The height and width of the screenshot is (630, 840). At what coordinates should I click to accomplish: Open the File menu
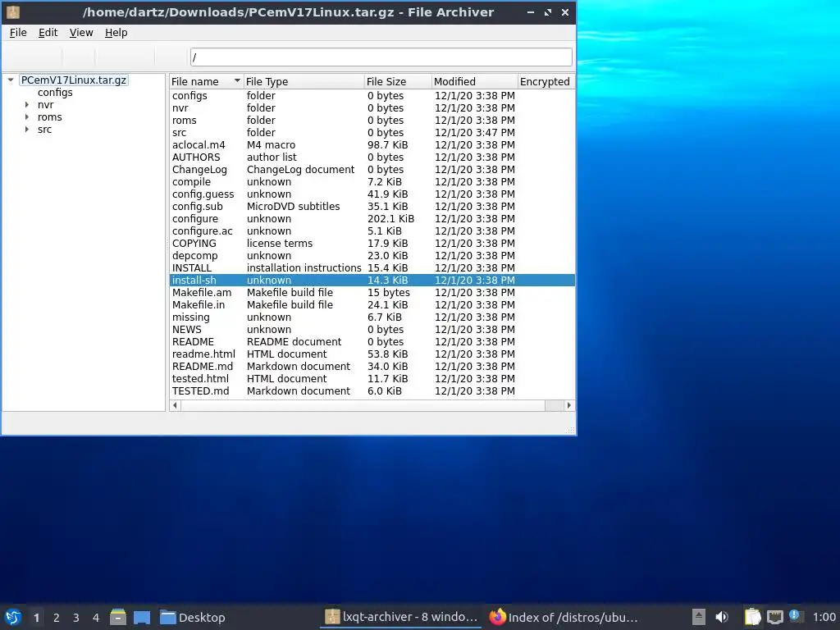18,33
